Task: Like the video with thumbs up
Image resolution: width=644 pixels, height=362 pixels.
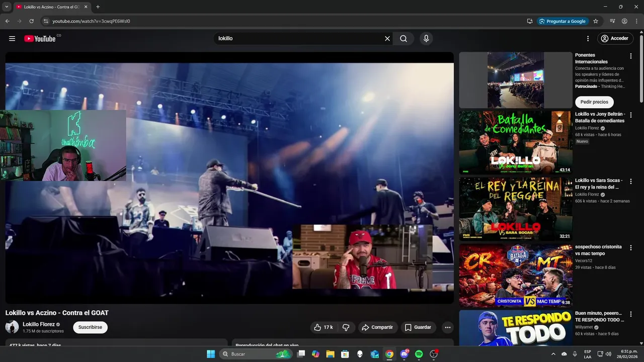Action: pyautogui.click(x=324, y=327)
